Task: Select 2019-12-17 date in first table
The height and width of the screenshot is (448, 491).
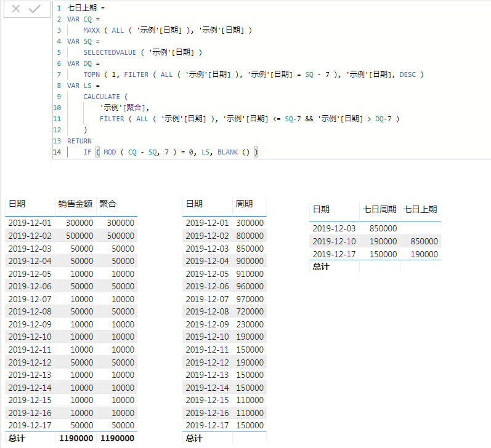Action: click(30, 425)
